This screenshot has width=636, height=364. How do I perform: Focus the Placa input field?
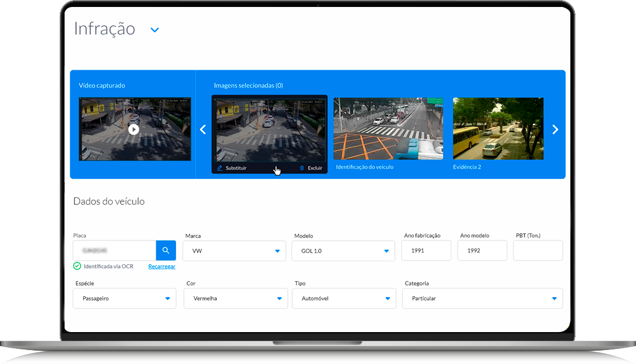point(114,250)
